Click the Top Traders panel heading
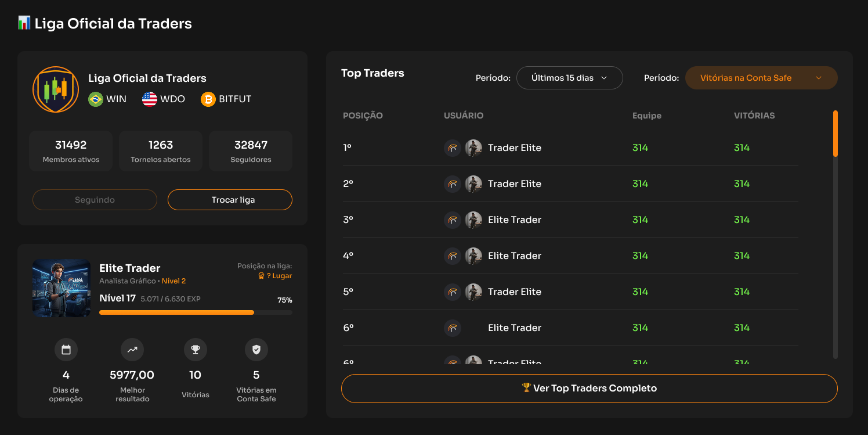The image size is (868, 435). tap(372, 73)
